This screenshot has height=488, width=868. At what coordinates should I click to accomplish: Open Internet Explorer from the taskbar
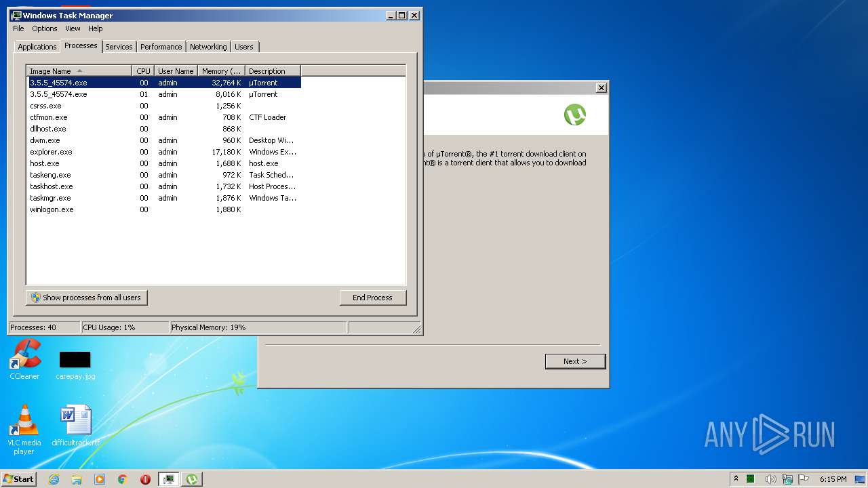pos(54,479)
